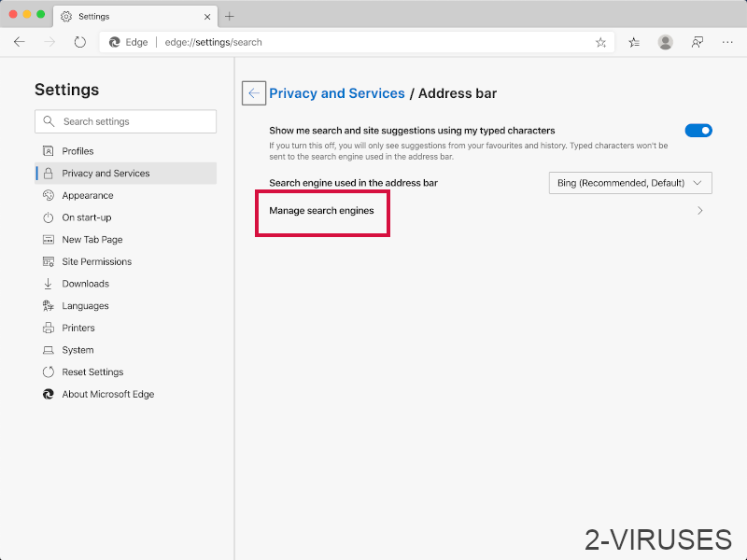
Task: Open System settings section
Action: (126, 350)
